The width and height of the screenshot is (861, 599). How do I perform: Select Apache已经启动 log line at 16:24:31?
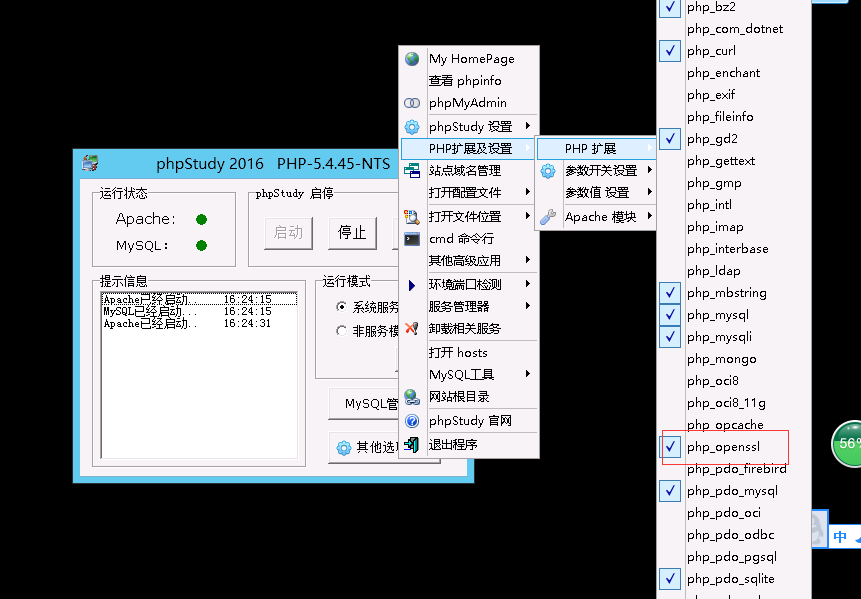click(x=199, y=323)
